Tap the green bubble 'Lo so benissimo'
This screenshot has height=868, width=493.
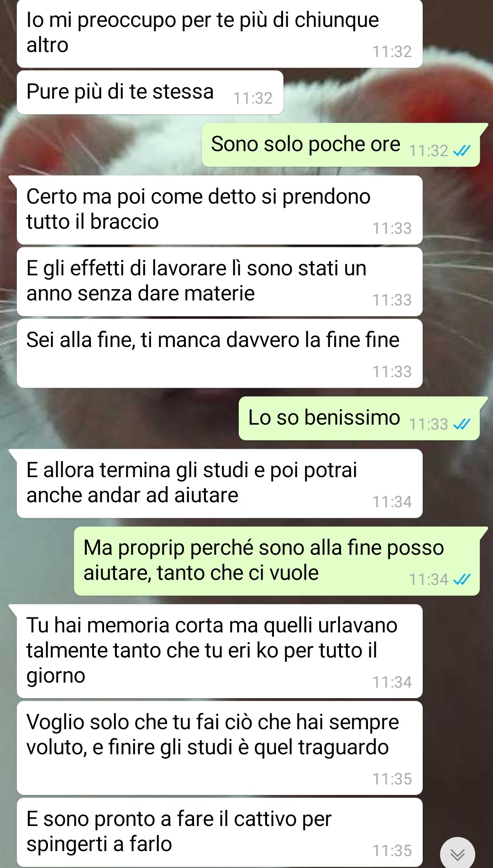point(359,418)
